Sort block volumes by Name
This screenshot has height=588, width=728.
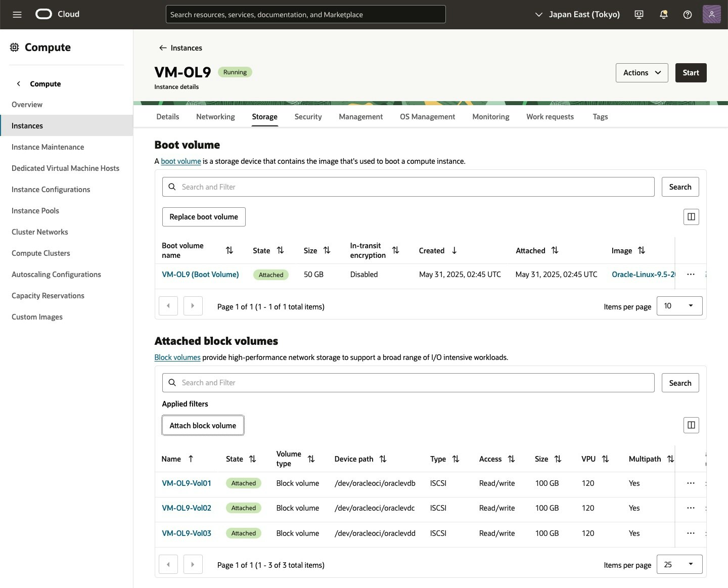pos(191,459)
